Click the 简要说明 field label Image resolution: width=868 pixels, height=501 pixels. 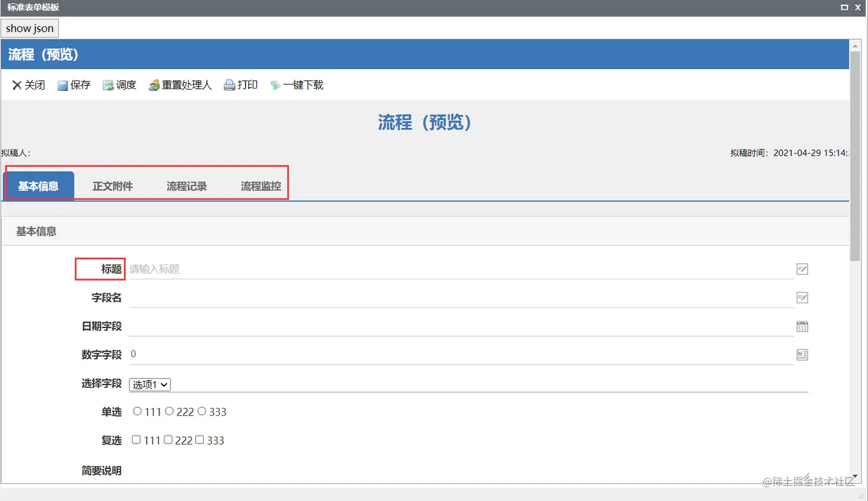coord(102,471)
